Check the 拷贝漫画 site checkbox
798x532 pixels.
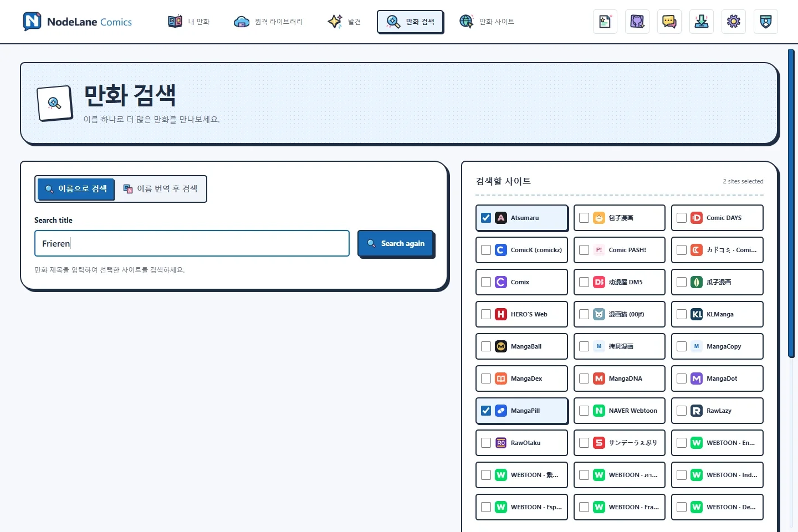[584, 346]
